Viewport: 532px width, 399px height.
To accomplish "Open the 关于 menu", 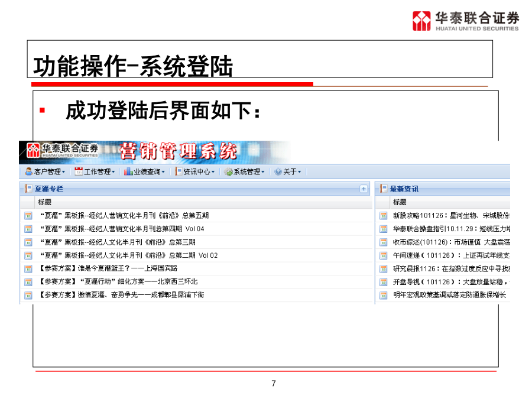I will click(288, 172).
